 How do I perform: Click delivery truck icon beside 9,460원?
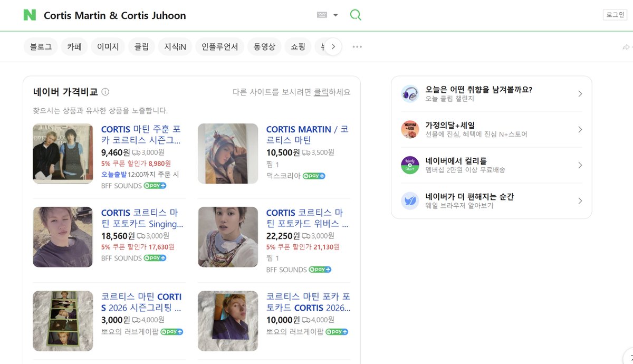point(136,152)
